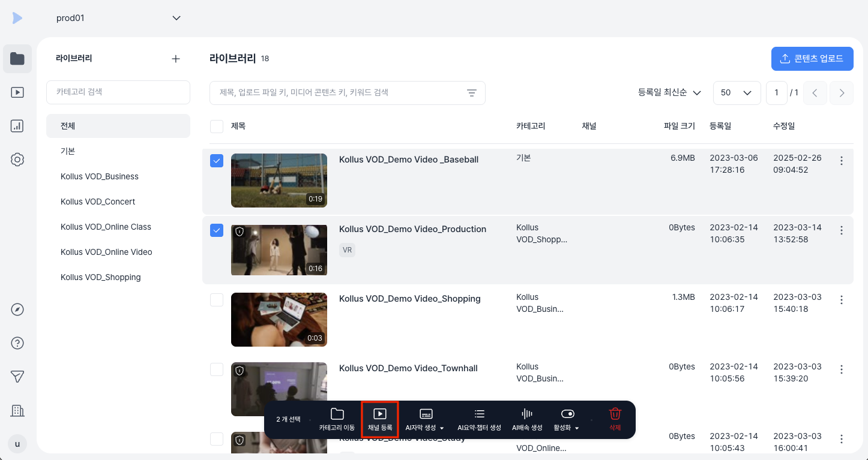868x460 pixels.
Task: Open the Baseball video thumbnail
Action: coord(279,181)
